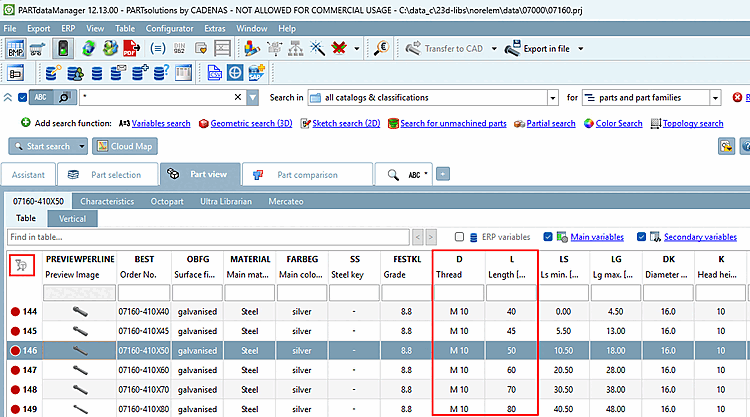Uncheck the Main variables checkbox
Image resolution: width=750 pixels, height=417 pixels.
[548, 237]
